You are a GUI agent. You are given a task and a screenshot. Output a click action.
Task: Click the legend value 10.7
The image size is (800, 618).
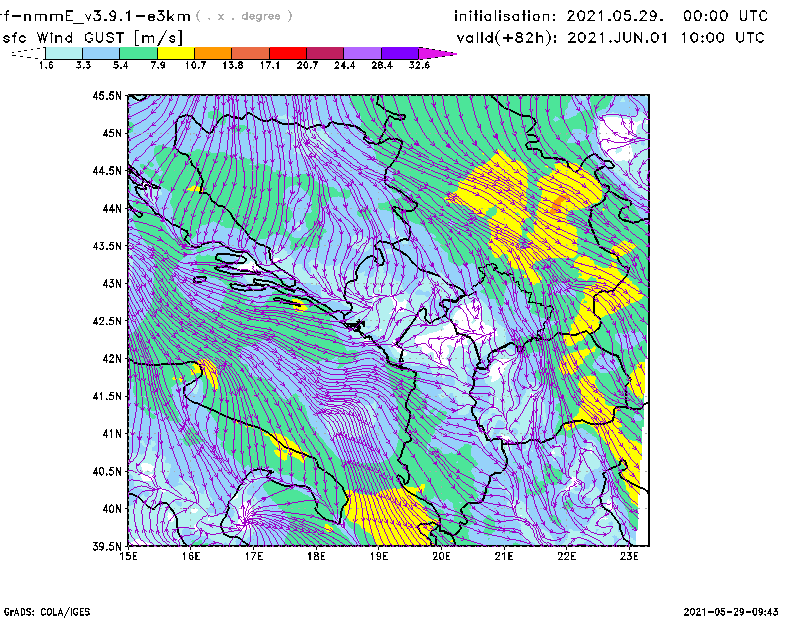click(195, 65)
